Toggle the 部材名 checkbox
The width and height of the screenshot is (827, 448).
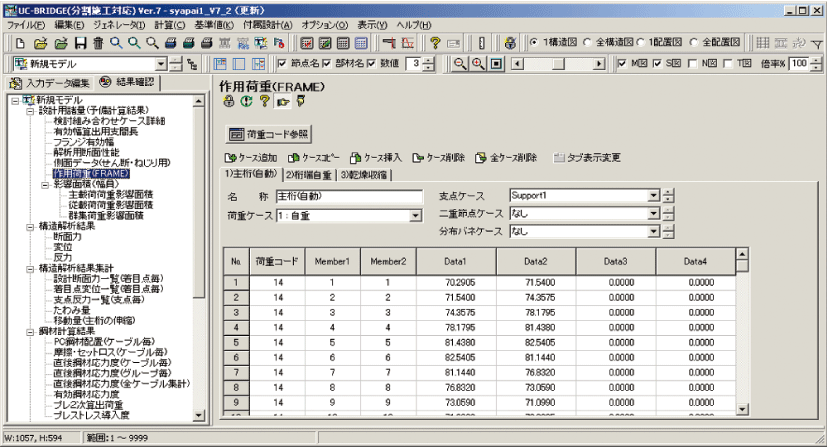click(x=326, y=63)
